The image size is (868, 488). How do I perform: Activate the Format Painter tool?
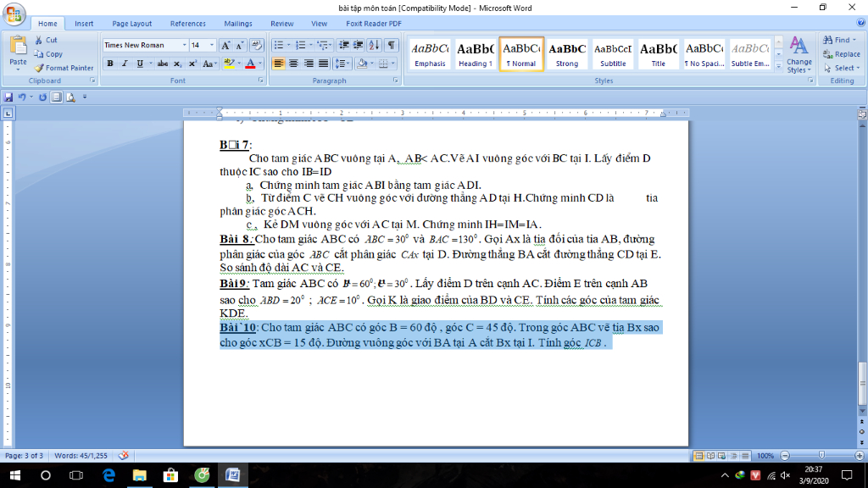pos(64,68)
